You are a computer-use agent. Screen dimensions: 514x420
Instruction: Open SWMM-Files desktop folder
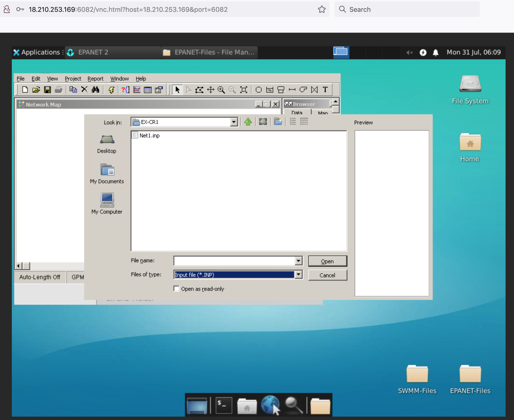coord(417,379)
